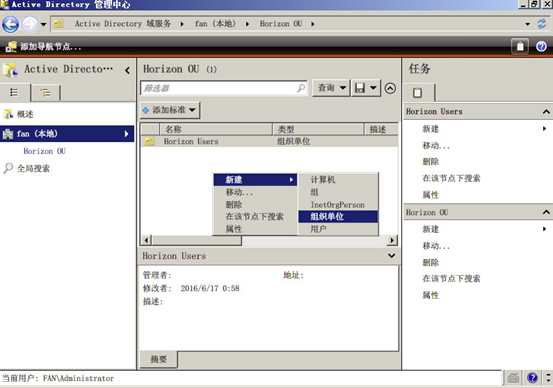Open the 查询 dropdown button
553x388 pixels.
click(331, 88)
